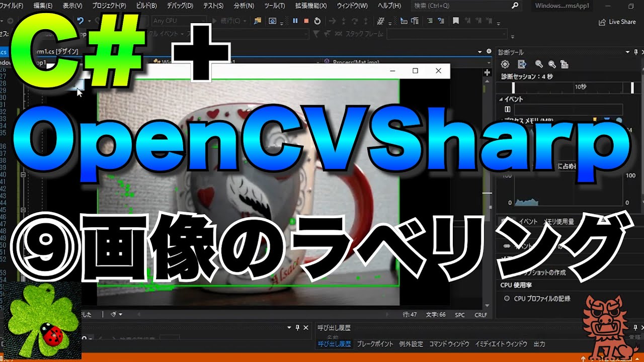644x362 pixels.
Task: Open the 表示(V) menu
Action: (x=73, y=6)
